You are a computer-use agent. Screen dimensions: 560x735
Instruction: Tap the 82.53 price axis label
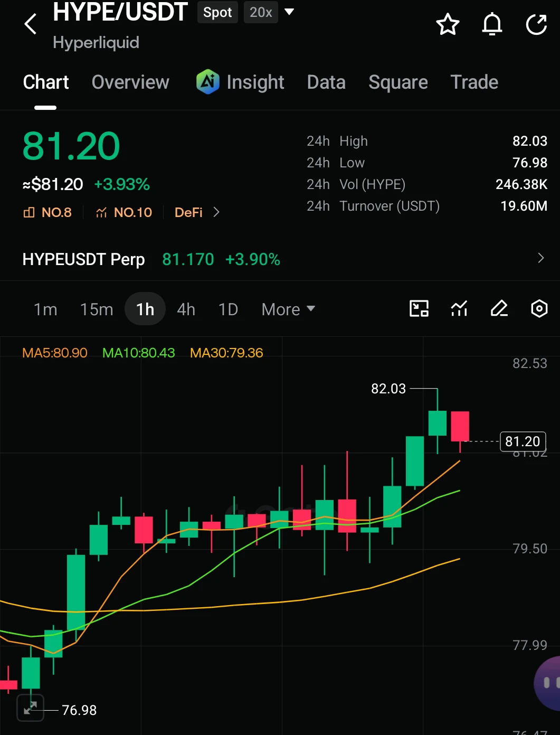coord(530,363)
